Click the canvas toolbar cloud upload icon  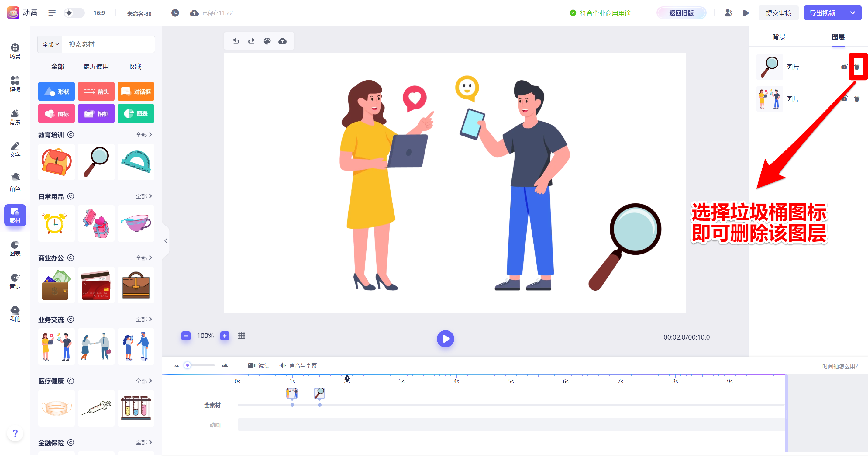282,41
